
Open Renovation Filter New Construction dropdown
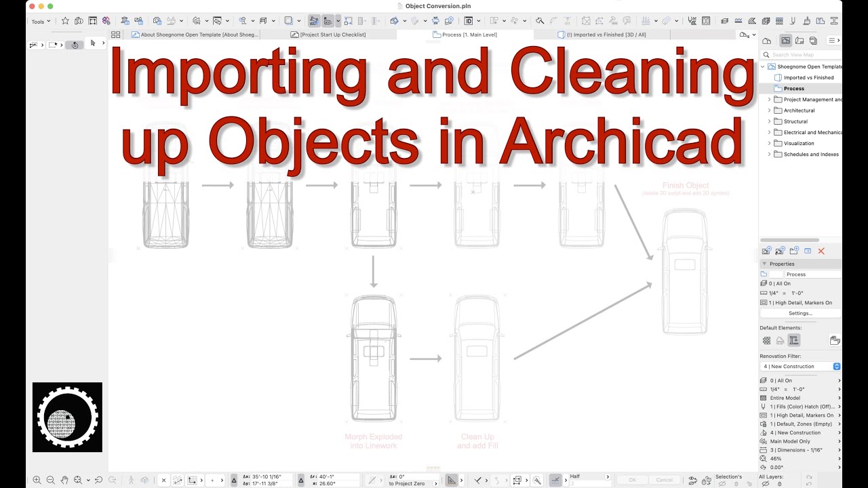[801, 366]
